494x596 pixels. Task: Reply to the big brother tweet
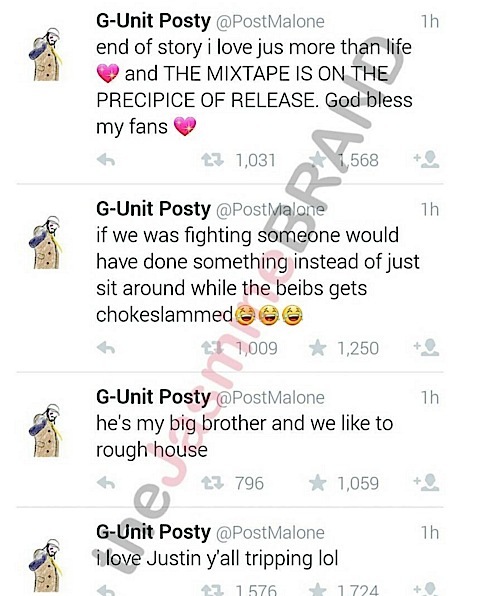coord(106,483)
